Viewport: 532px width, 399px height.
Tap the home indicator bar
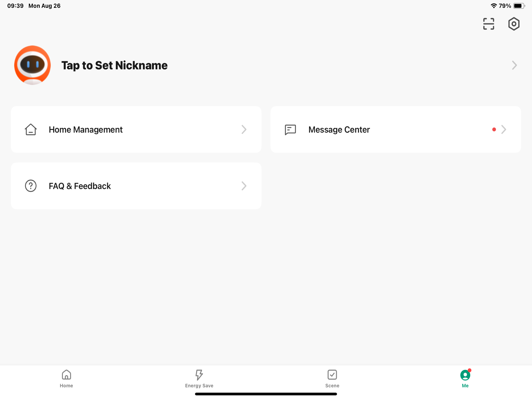coord(266,394)
